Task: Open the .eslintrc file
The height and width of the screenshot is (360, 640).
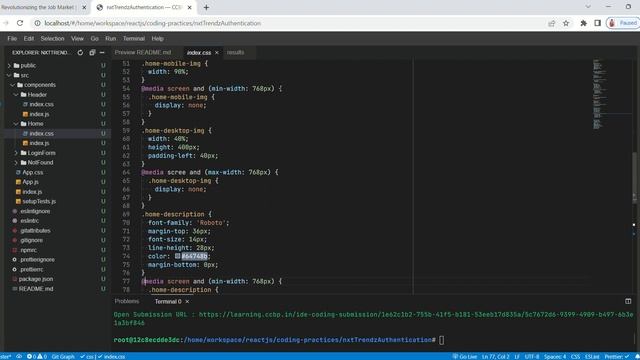Action: (x=29, y=221)
